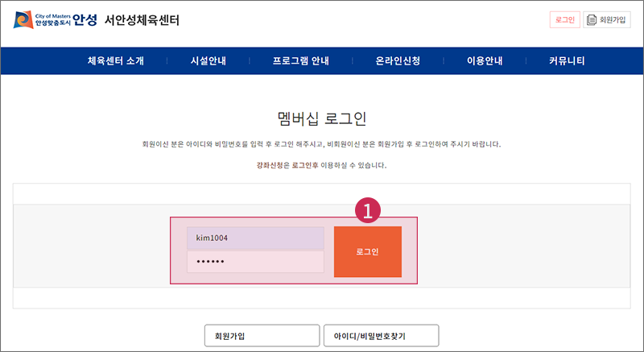This screenshot has width=644, height=352.
Task: Open the 커뮤니티 menu
Action: pyautogui.click(x=567, y=60)
